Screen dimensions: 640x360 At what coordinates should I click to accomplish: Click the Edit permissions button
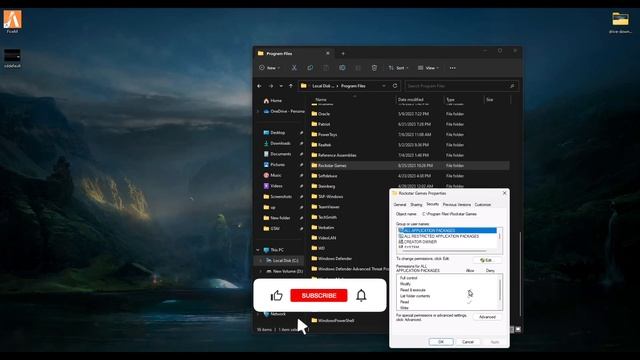pos(487,260)
